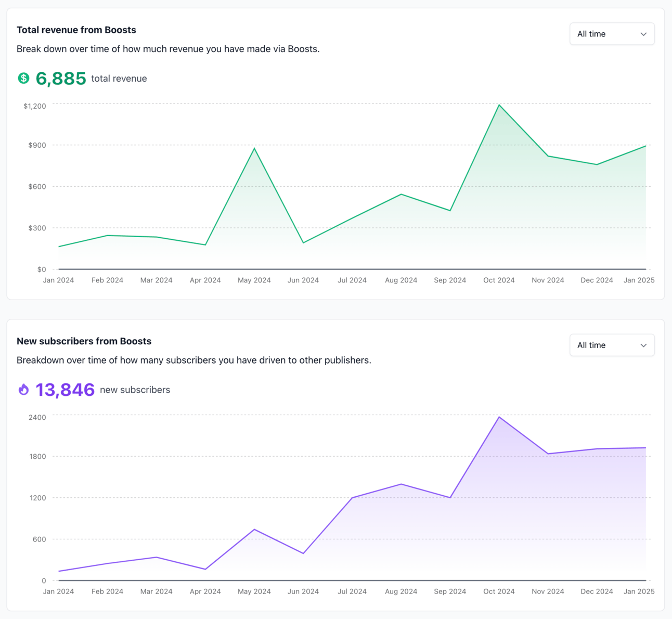672x619 pixels.
Task: Click the description starting "Break down over time"
Action: pyautogui.click(x=168, y=49)
